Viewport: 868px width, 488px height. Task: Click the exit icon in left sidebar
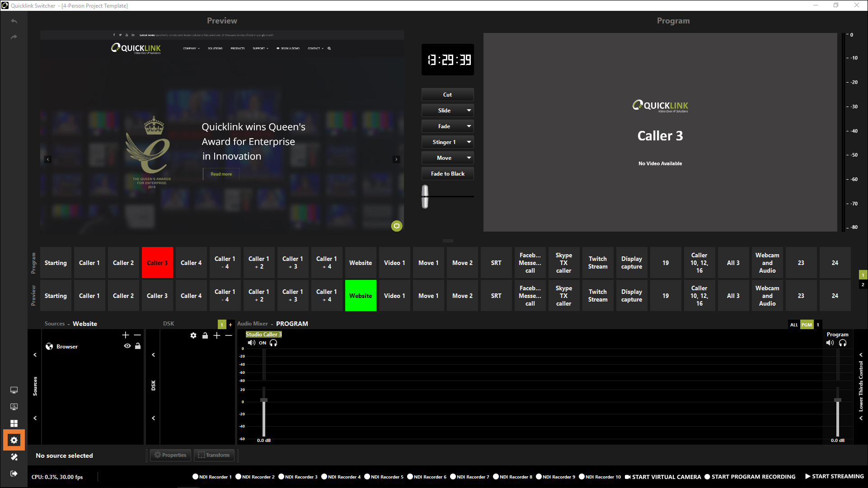(14, 474)
